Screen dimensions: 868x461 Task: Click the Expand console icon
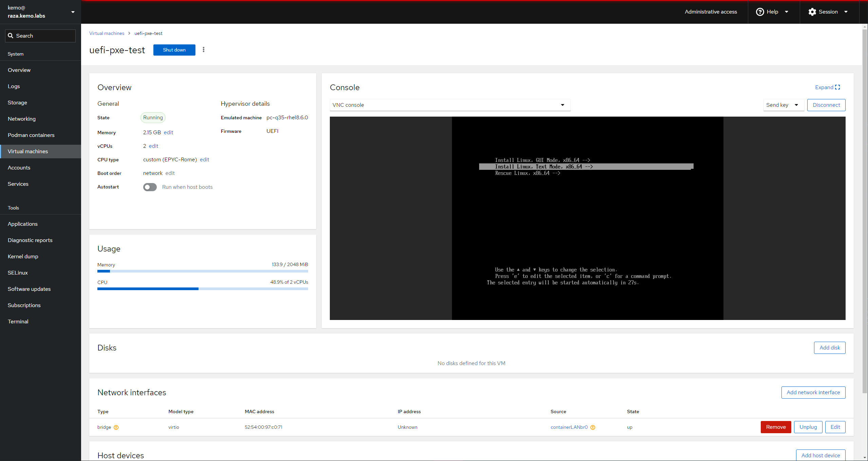coord(837,87)
